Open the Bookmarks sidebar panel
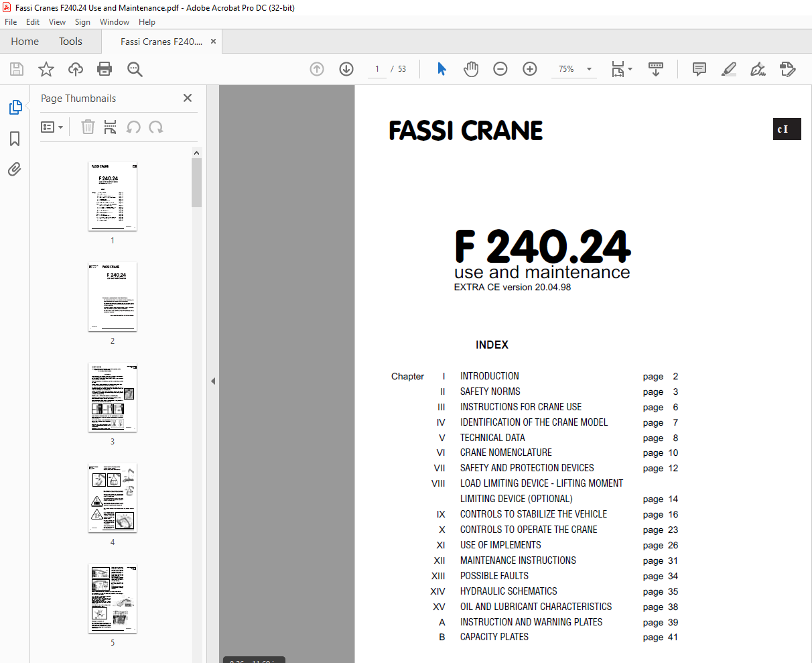The height and width of the screenshot is (663, 812). click(15, 139)
